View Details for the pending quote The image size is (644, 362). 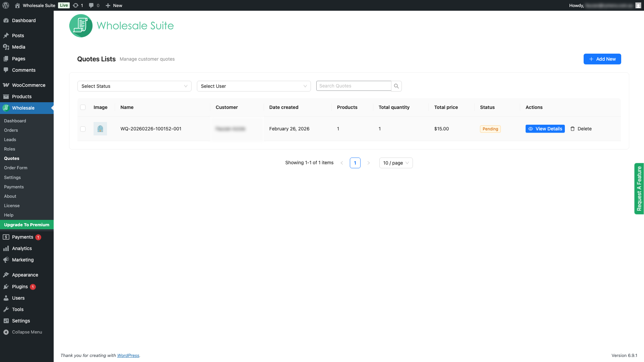coord(545,129)
